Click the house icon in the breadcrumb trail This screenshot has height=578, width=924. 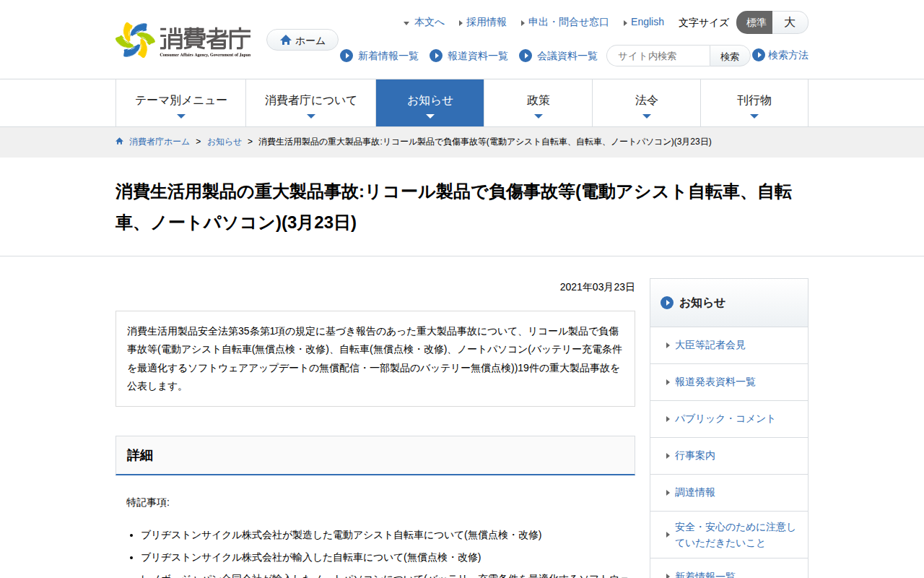coord(119,142)
